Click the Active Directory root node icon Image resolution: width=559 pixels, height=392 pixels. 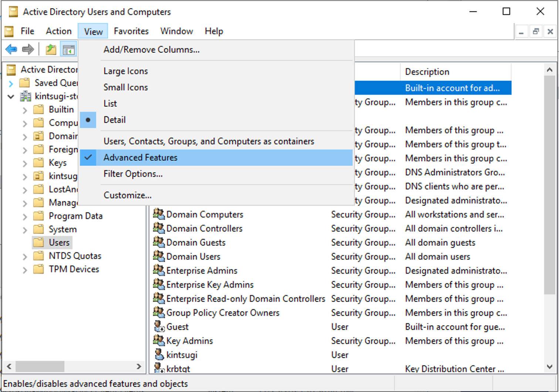coord(11,70)
